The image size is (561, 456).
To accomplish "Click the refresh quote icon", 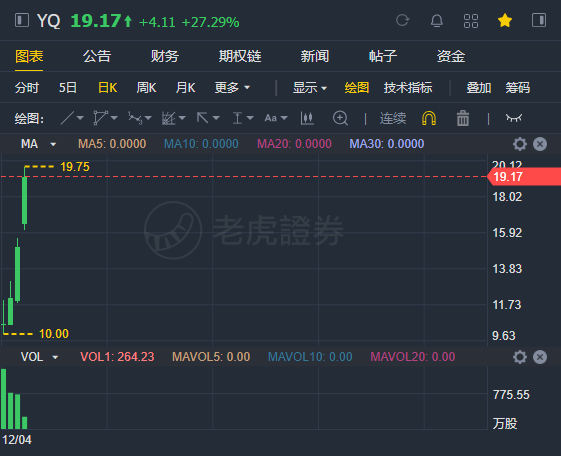I will click(x=403, y=20).
